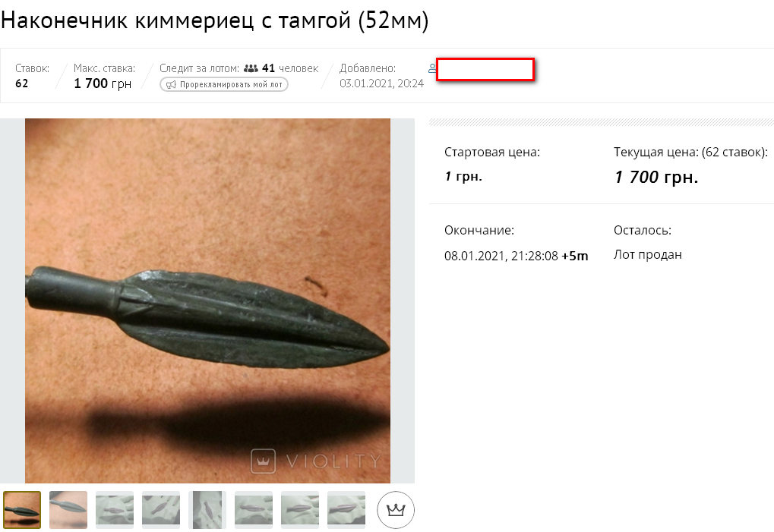
Task: Click the lot title "Наконечник киммериец с тамгой"
Action: pos(175,20)
